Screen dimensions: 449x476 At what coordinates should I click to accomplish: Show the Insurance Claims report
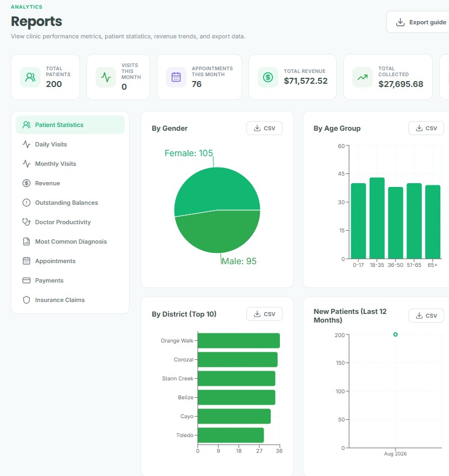tap(70, 300)
